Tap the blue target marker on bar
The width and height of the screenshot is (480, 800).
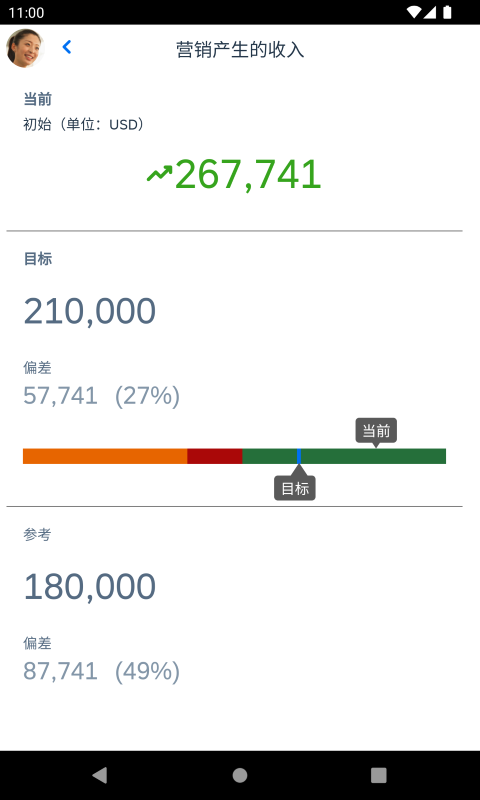pos(299,456)
